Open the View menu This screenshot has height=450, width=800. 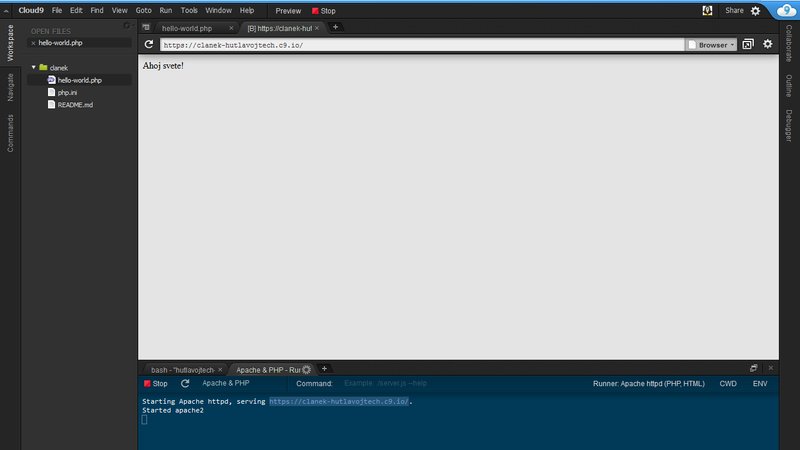tap(119, 10)
